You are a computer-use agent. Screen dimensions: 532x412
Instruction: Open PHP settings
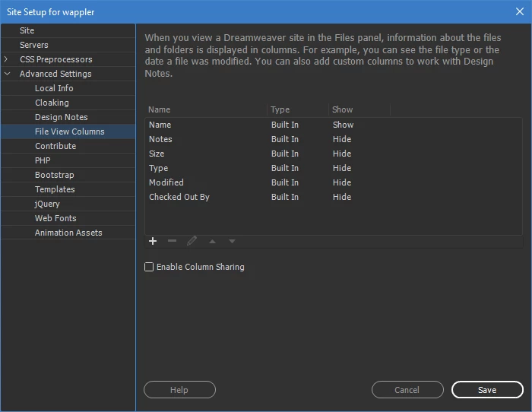coord(68,160)
